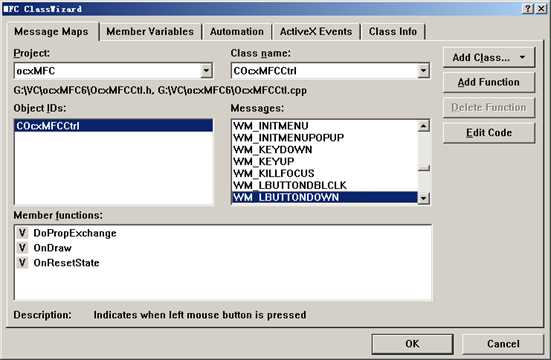Viewport: 551px width, 360px height.
Task: Expand the Class name combo box arrow
Action: [423, 71]
